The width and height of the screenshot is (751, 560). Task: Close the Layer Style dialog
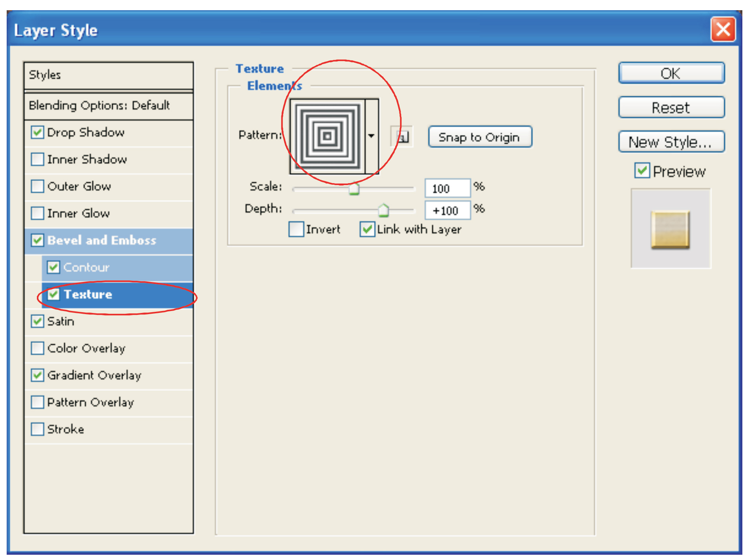723,29
